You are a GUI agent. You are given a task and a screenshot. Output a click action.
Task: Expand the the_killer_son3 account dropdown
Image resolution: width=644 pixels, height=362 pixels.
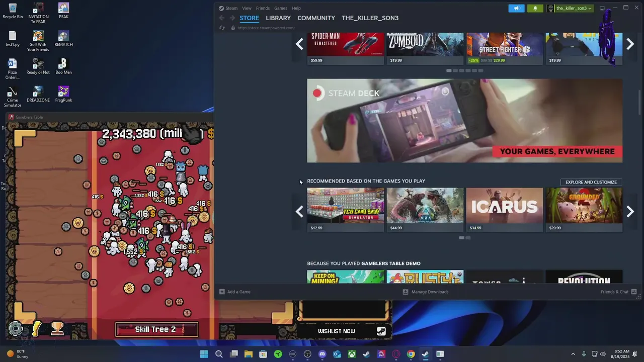[x=570, y=8]
